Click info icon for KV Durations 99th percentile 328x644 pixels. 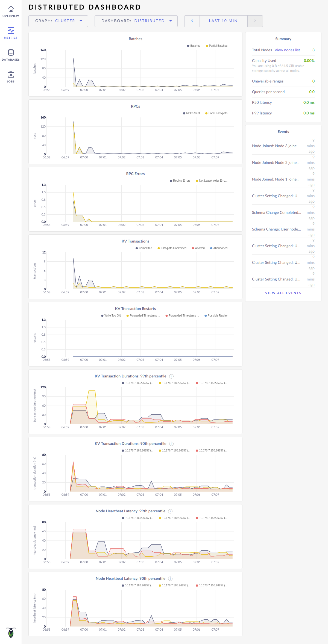pos(171,376)
